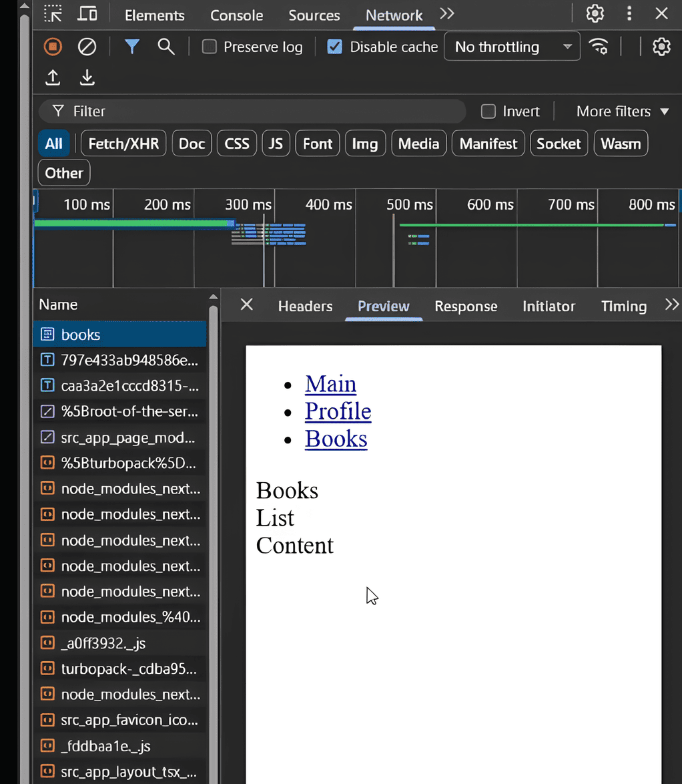Clear the network log
Viewport: 682px width, 784px height.
tap(87, 47)
